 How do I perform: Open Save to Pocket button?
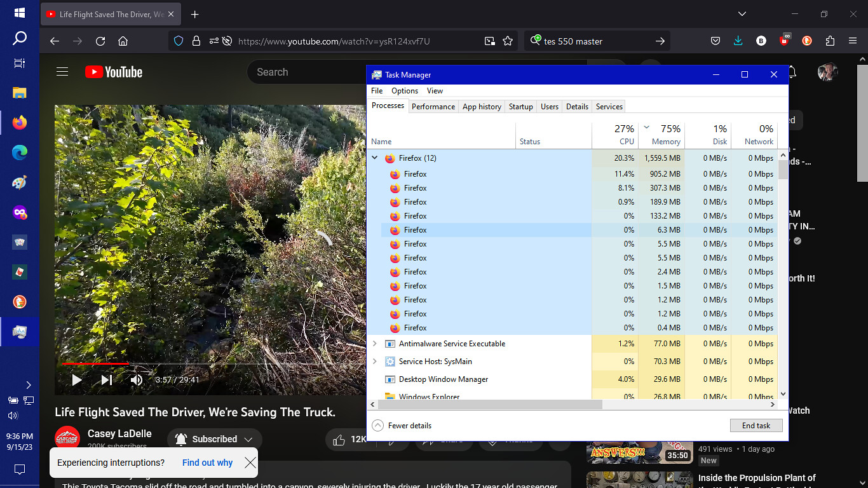(x=715, y=41)
